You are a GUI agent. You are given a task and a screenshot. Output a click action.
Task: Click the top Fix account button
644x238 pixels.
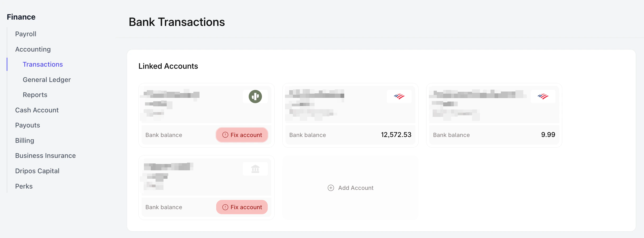click(242, 135)
